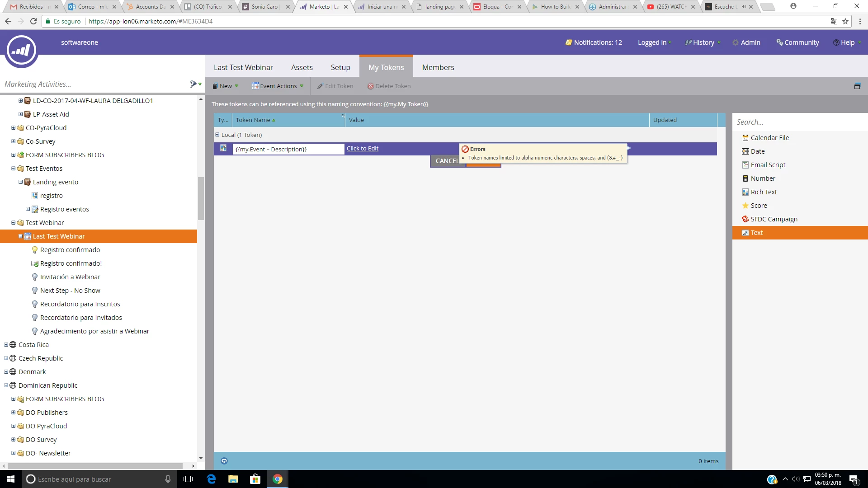Open Microsoft Edge from taskbar

click(211, 479)
